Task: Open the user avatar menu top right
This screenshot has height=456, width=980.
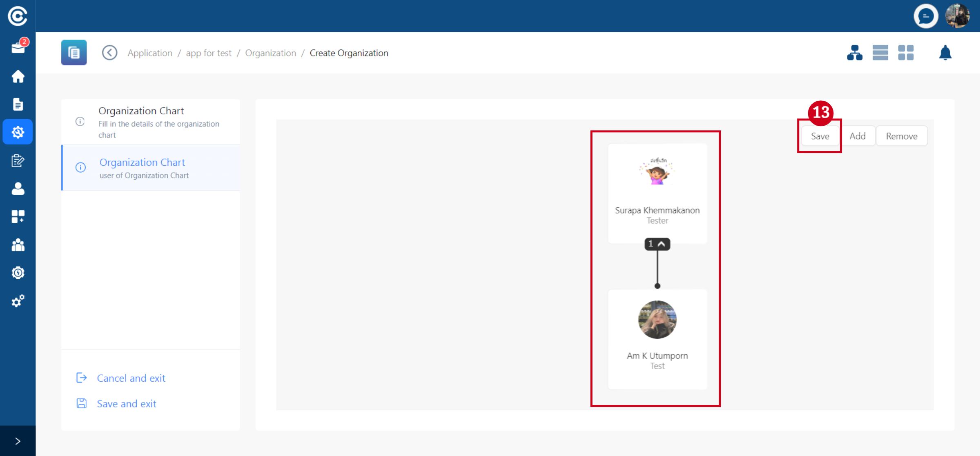Action: [958, 16]
